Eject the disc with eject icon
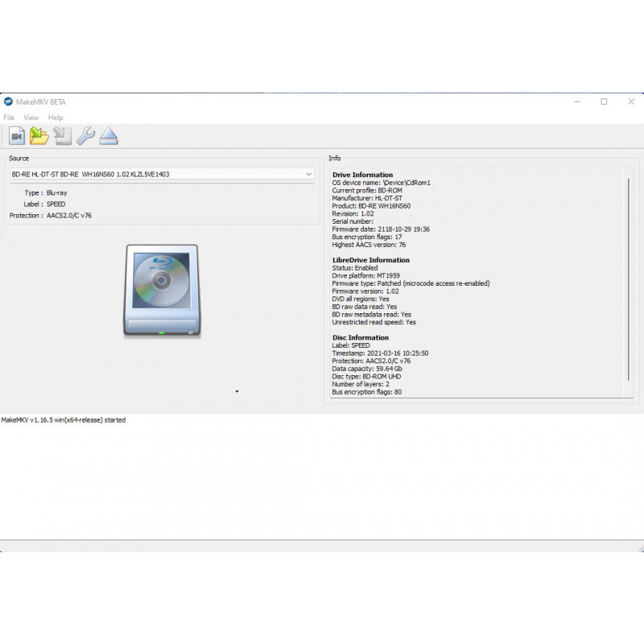 (x=109, y=136)
